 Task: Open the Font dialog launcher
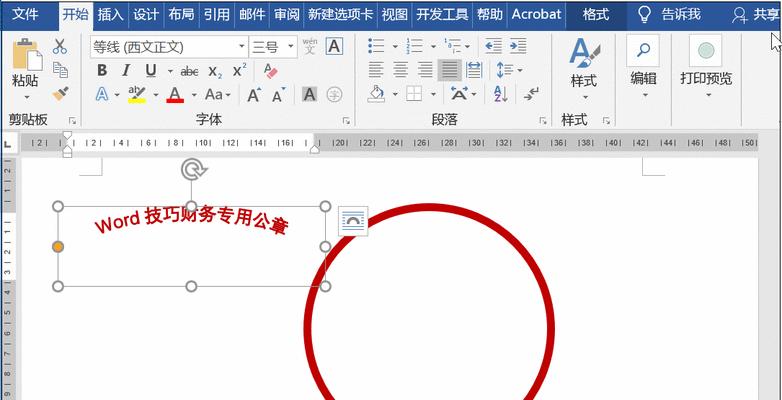tap(346, 121)
